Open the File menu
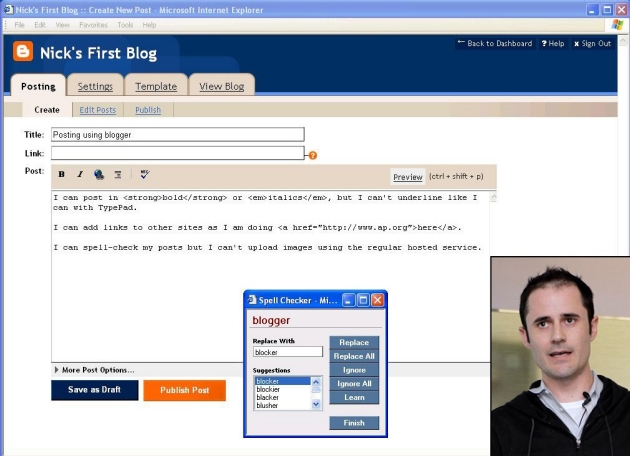 click(x=19, y=25)
